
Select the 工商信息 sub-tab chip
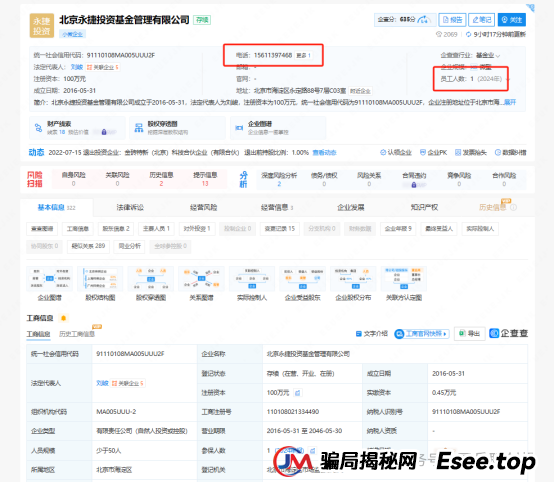(78, 229)
